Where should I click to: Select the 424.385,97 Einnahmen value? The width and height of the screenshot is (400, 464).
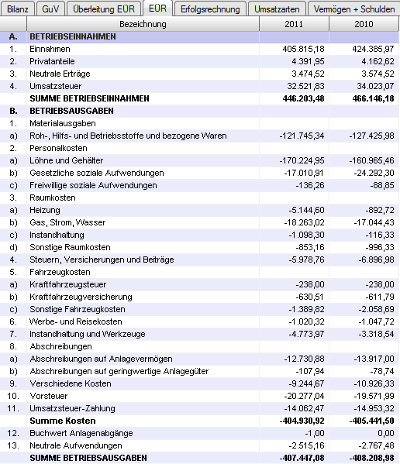373,49
